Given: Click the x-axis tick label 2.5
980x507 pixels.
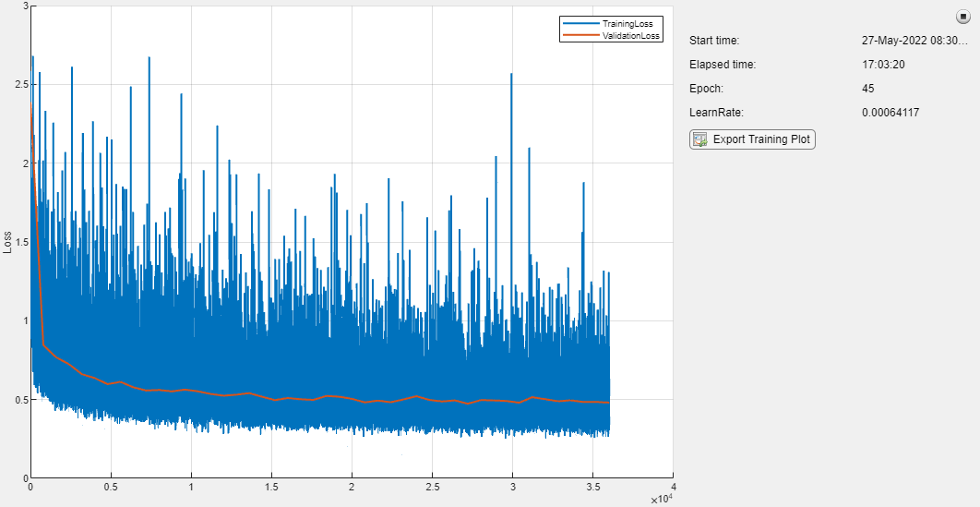Looking at the screenshot, I should point(433,487).
